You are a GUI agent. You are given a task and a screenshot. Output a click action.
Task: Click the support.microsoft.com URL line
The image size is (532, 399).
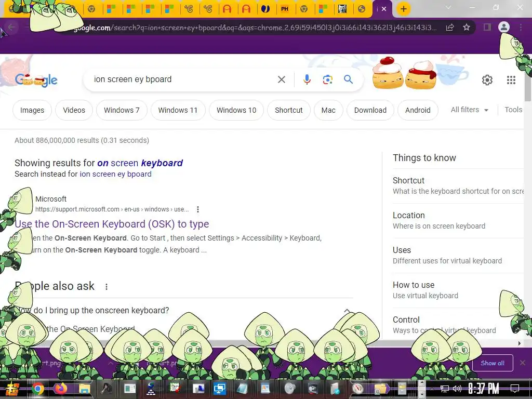[112, 209]
